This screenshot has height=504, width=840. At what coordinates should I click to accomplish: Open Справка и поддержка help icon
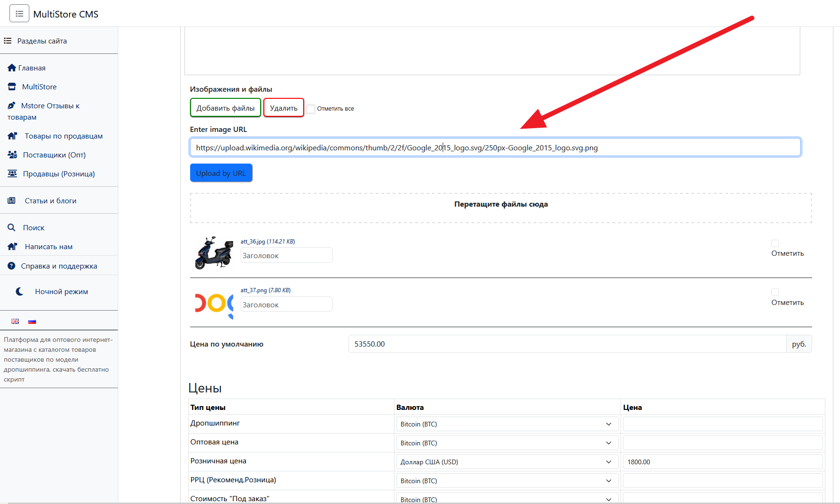pos(11,266)
